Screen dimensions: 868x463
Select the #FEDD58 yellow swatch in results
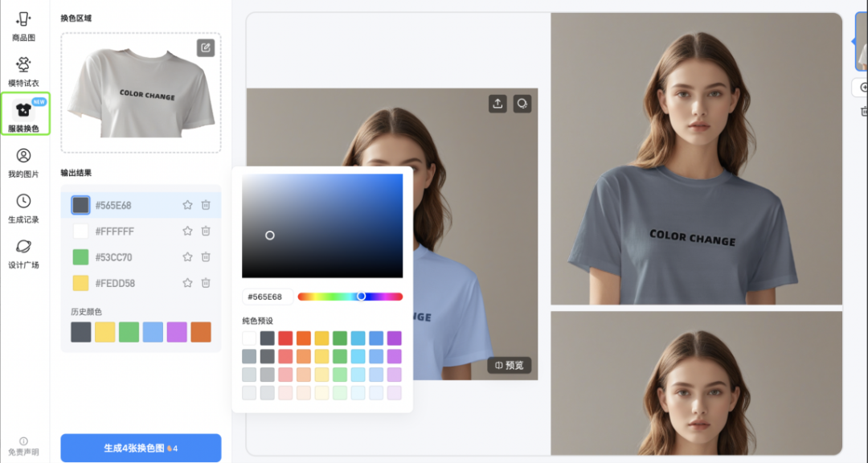pos(80,283)
